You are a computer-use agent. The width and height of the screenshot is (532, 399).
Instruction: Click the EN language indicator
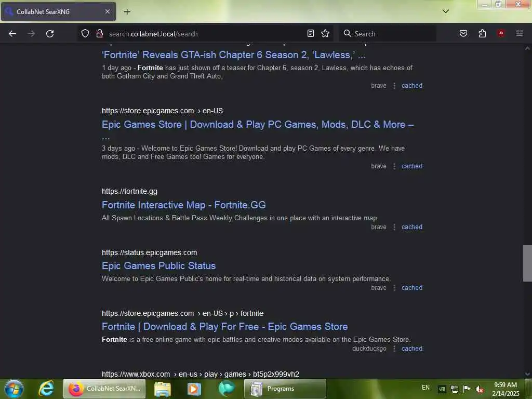(425, 388)
